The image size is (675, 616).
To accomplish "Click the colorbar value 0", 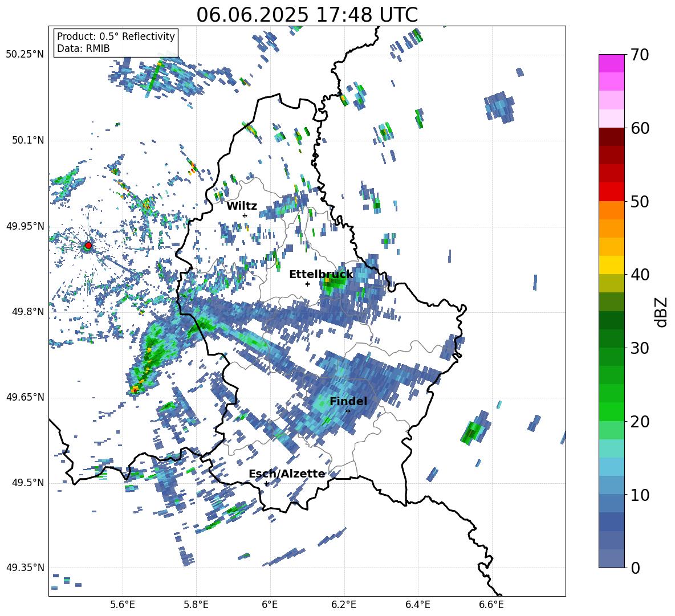I will (x=636, y=568).
